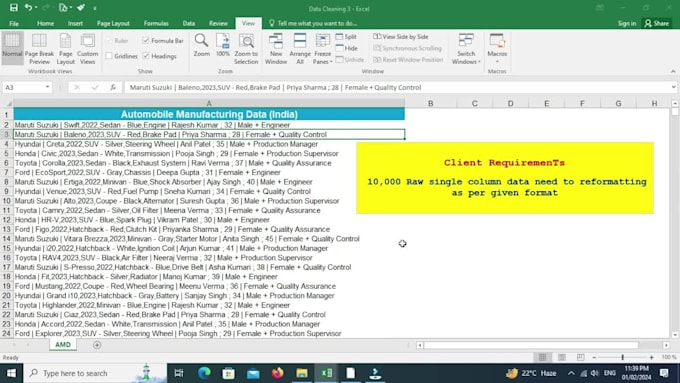Viewport: 680px width, 383px height.
Task: Open the File tab
Action: pos(14,23)
